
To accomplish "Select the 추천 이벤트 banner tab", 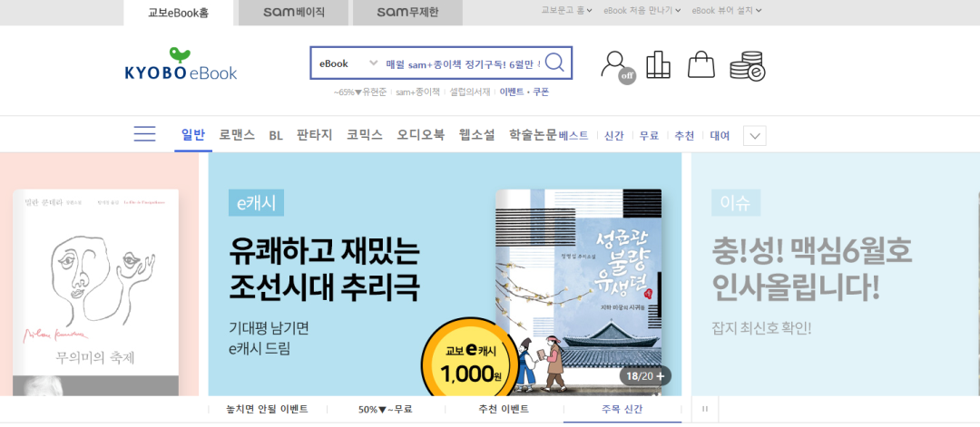I will tap(504, 410).
